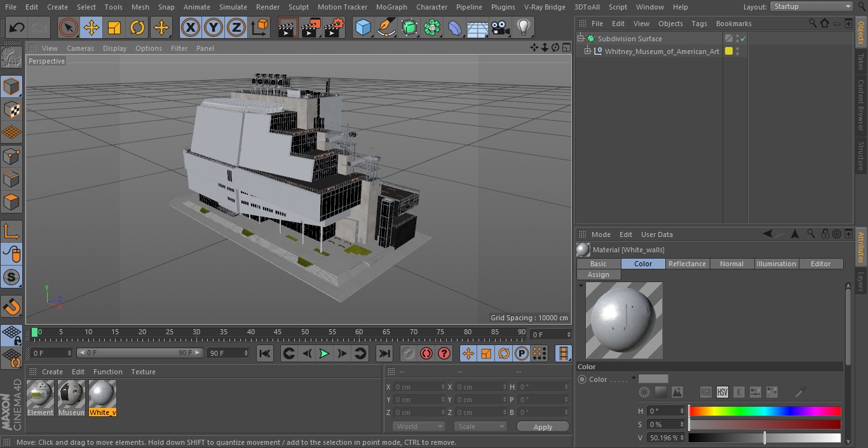Switch to Make Editable mode icon
868x448 pixels.
(11, 57)
